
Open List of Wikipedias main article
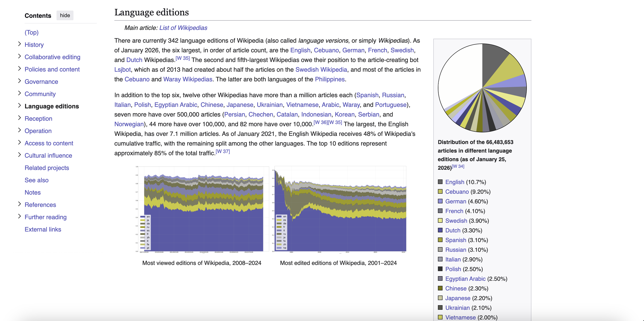[x=183, y=28]
